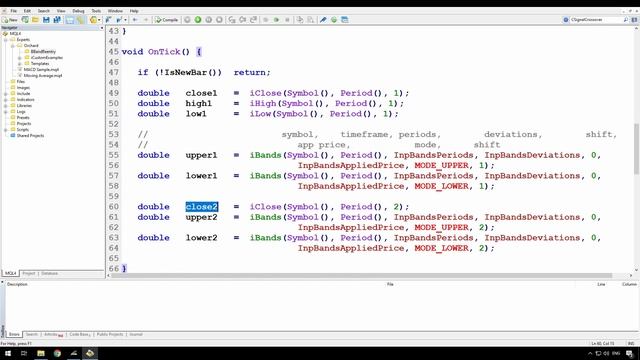The image size is (640, 360).
Task: Toggle the Navigator panel toolbar icon
Action: (70, 20)
